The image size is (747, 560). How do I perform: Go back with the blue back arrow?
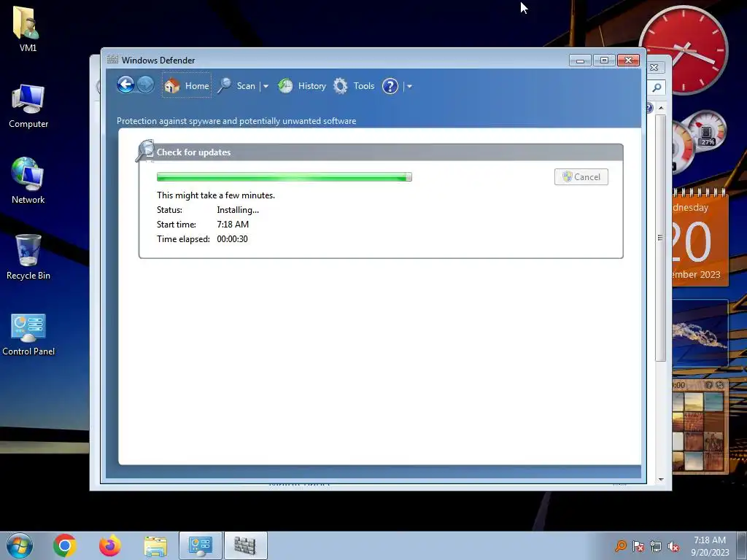[x=125, y=85]
